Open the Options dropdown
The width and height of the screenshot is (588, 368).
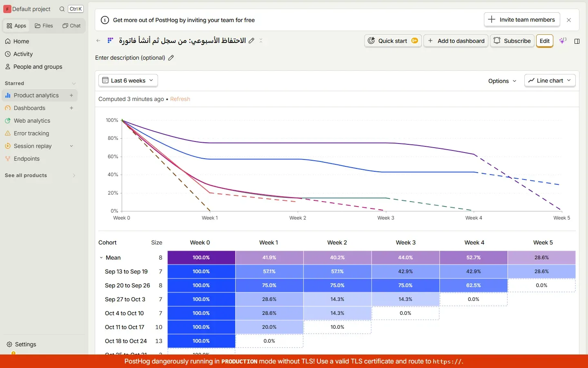click(502, 81)
